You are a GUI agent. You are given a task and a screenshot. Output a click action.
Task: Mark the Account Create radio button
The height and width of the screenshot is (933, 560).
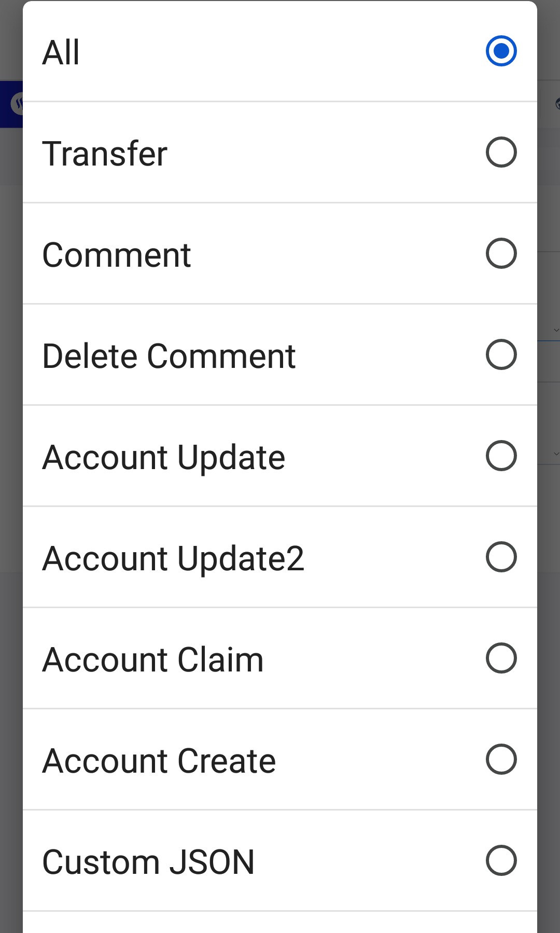point(501,759)
